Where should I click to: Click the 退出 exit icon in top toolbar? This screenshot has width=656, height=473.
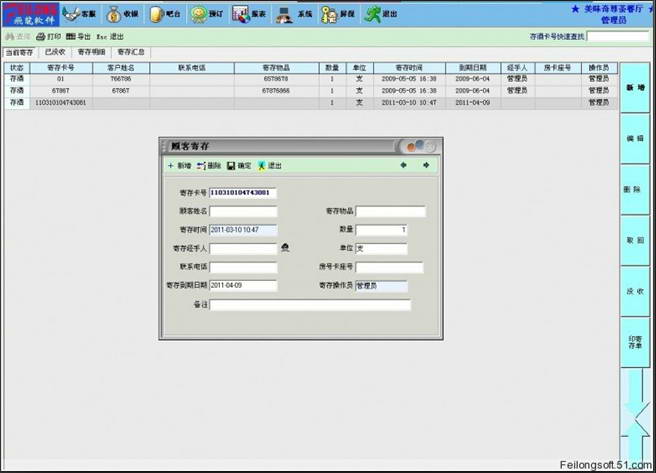coord(380,14)
